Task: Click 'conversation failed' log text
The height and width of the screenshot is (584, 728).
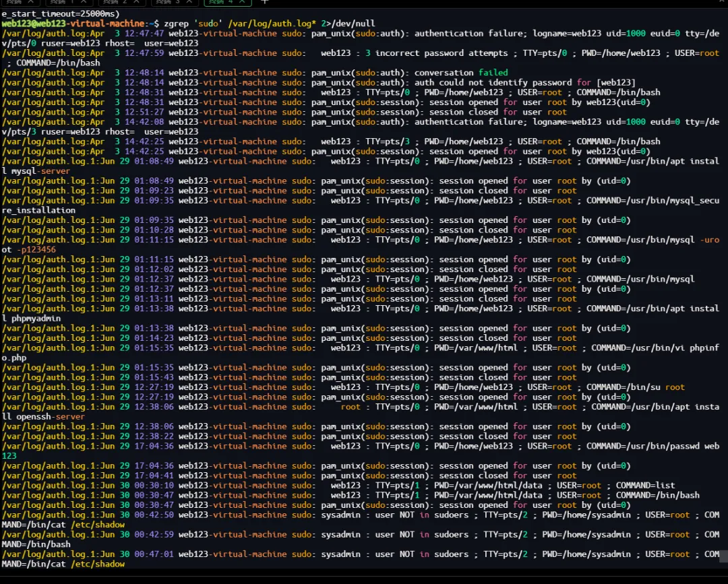Action: click(x=461, y=72)
